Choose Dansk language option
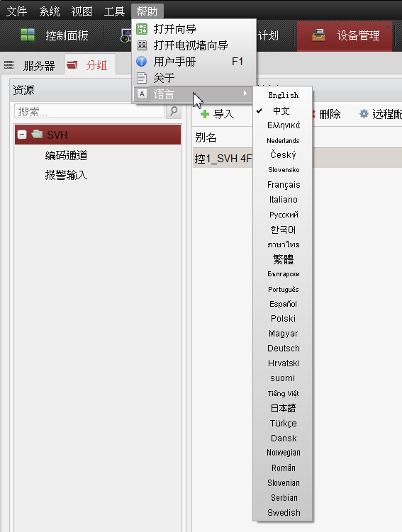Viewport: 402px width, 532px height. click(x=282, y=438)
